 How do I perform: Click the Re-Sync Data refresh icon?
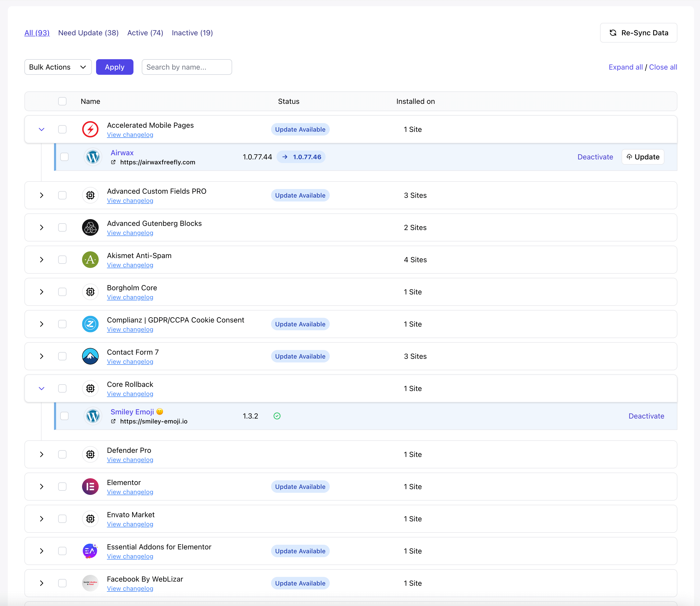point(613,33)
